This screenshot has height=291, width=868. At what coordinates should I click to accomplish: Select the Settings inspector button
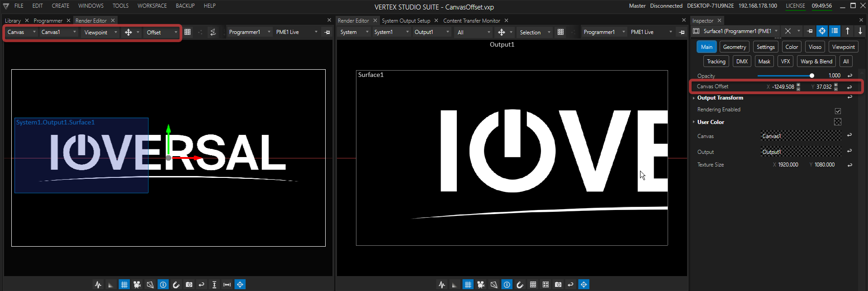coord(765,47)
